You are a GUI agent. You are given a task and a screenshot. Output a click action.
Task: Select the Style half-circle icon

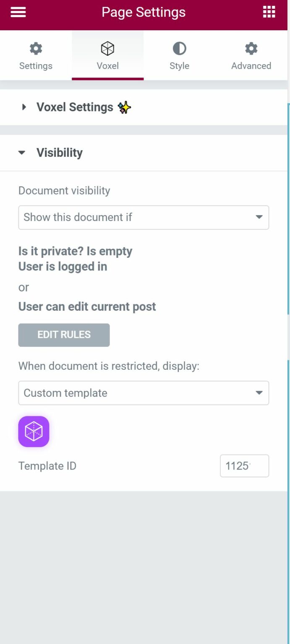pos(179,49)
